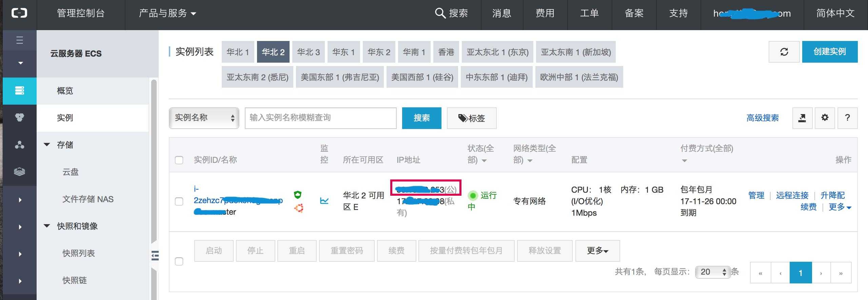Open the 更多 dropdown in instance row
This screenshot has width=868, height=300.
click(x=840, y=207)
